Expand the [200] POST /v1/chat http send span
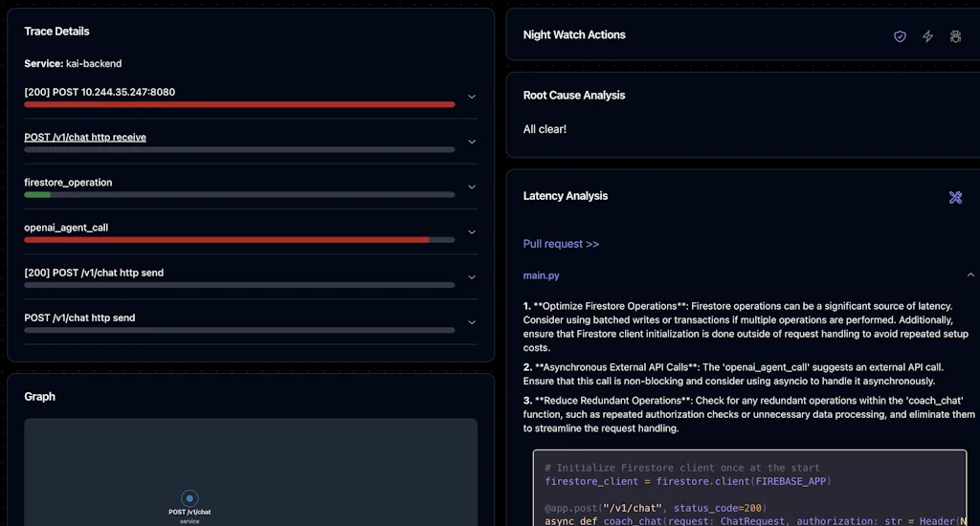This screenshot has width=980, height=526. 472,277
